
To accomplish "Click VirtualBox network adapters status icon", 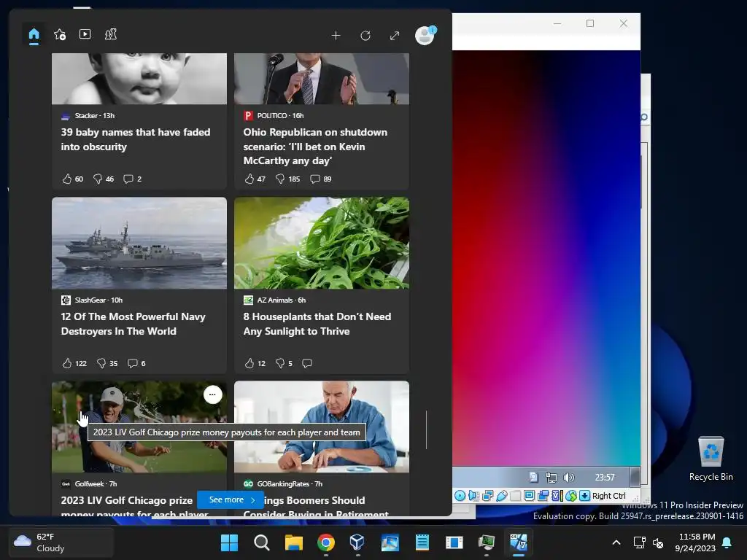I will pyautogui.click(x=487, y=496).
